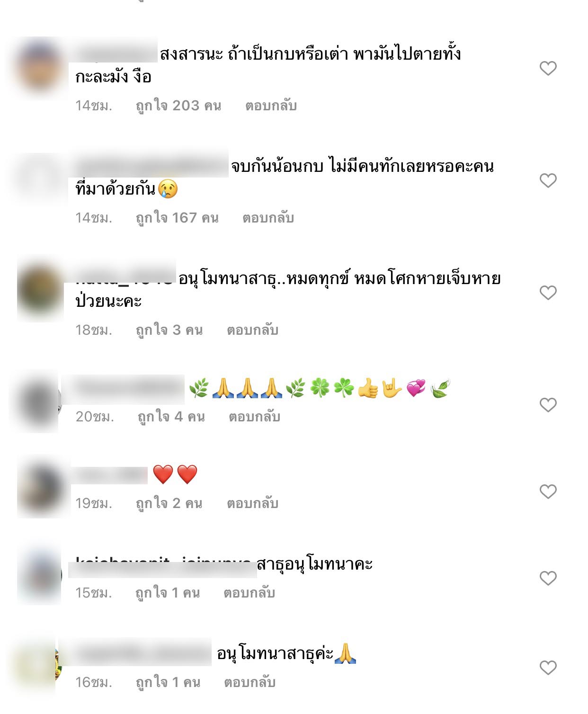Open blurred username before สาธุอนุโมทนาคะ
Screen dimensions: 588x714
click(x=162, y=567)
